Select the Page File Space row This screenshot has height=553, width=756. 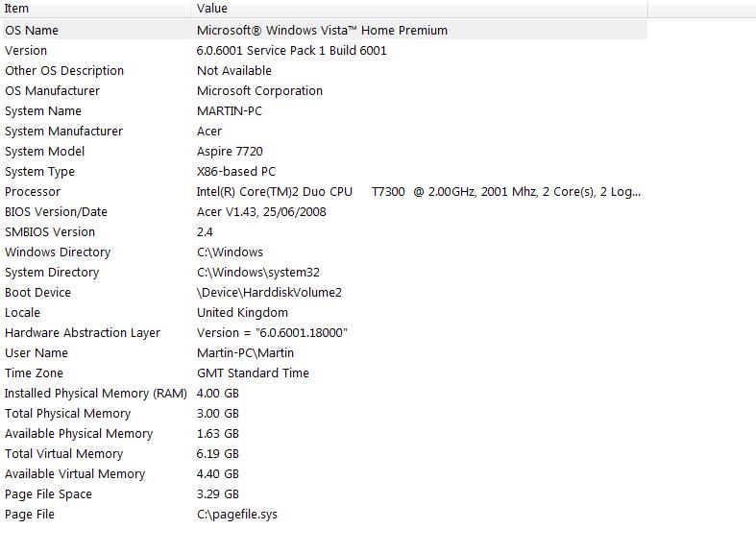pos(324,494)
